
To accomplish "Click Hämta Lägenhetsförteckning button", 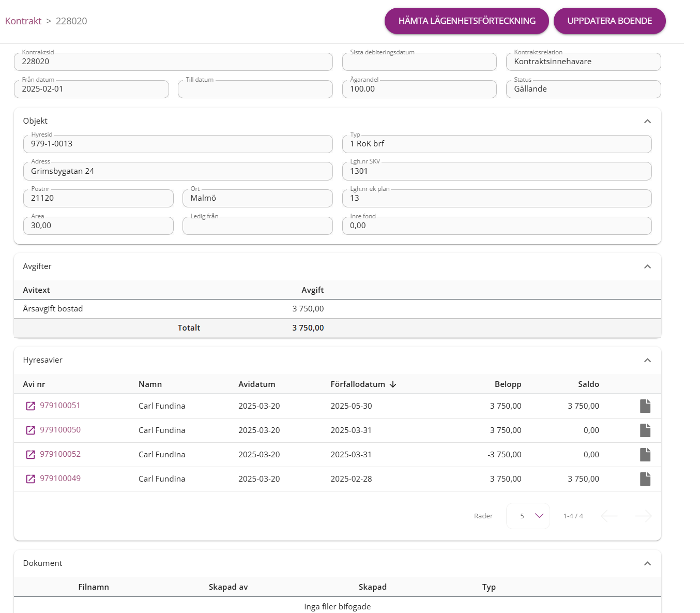I will click(x=466, y=21).
